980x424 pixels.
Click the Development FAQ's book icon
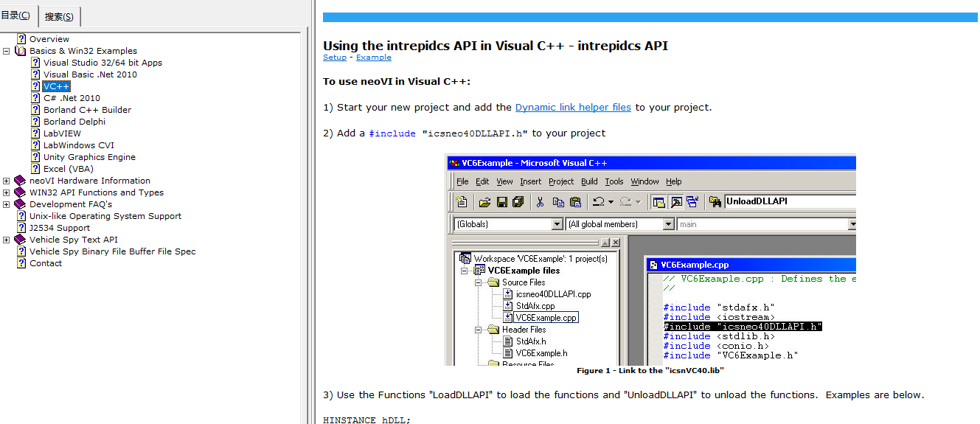tap(21, 204)
